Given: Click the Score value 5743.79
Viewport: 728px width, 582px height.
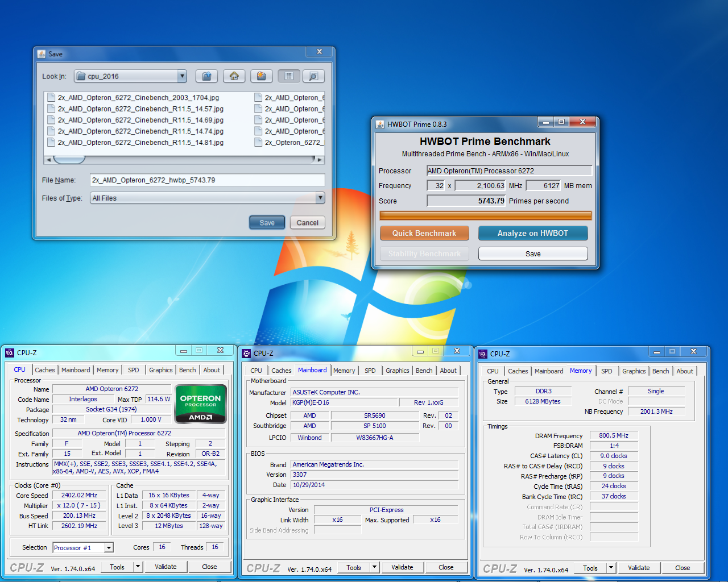Looking at the screenshot, I should pyautogui.click(x=466, y=201).
